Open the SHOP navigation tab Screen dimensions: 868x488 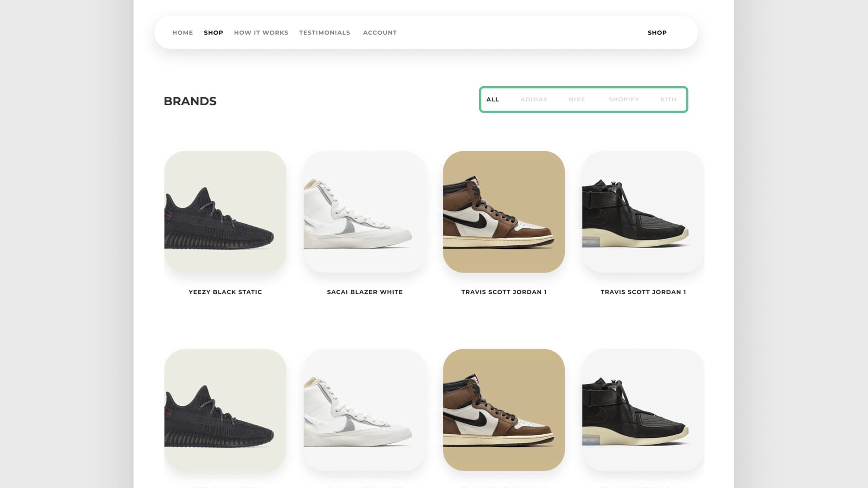[213, 33]
